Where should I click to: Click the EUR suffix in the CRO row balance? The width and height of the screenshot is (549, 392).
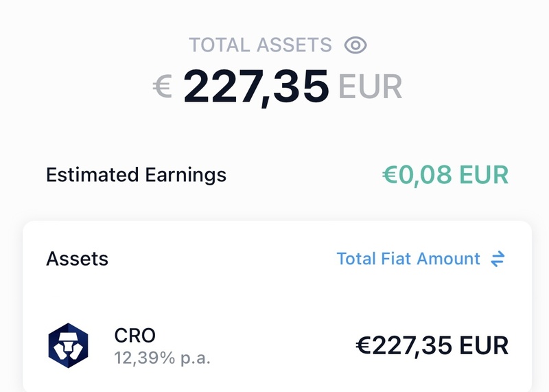(x=483, y=345)
